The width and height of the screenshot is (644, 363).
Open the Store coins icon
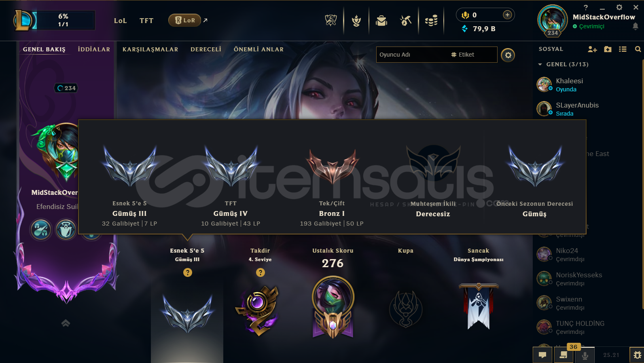point(431,20)
